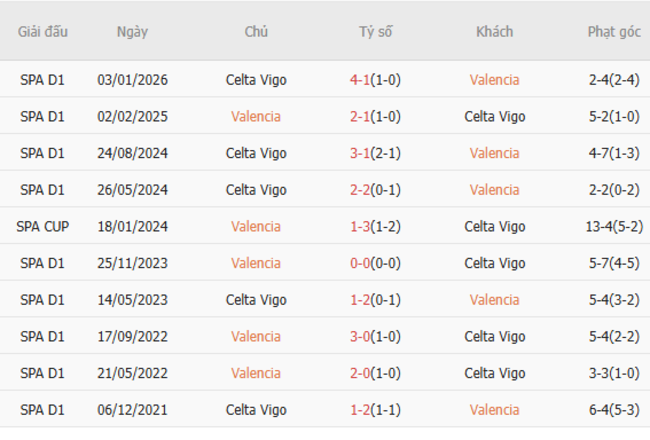Image resolution: width=650 pixels, height=440 pixels.
Task: Click home team Valencia in 02/02/2025 row
Action: click(x=256, y=116)
